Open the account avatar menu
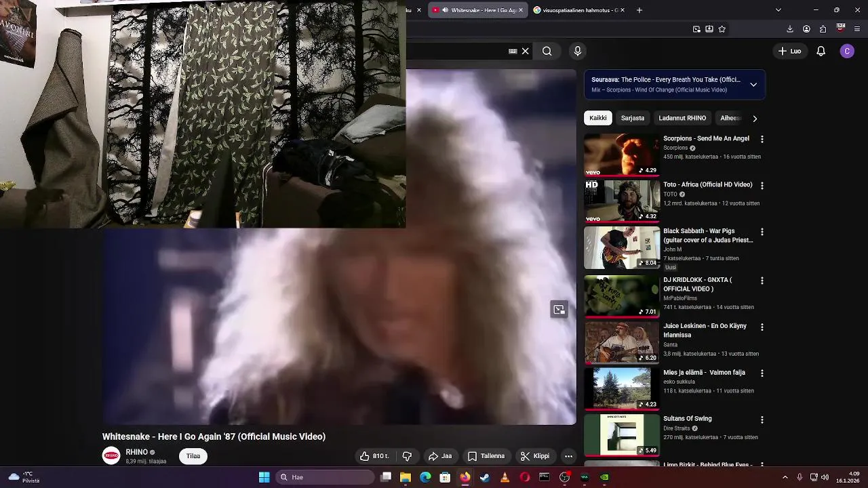The height and width of the screenshot is (488, 868). pos(847,51)
